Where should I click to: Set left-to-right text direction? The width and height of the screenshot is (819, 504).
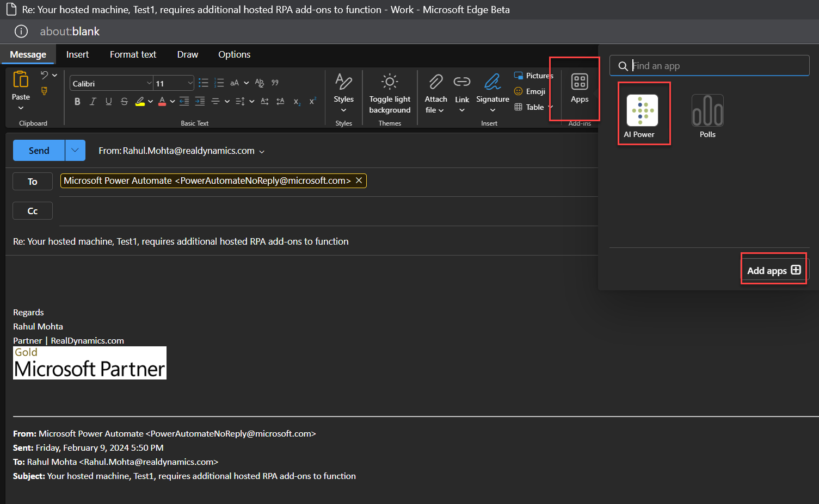264,101
